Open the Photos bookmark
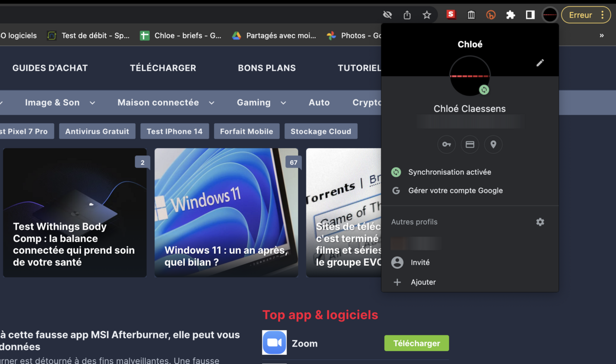This screenshot has height=364, width=616. pyautogui.click(x=354, y=35)
